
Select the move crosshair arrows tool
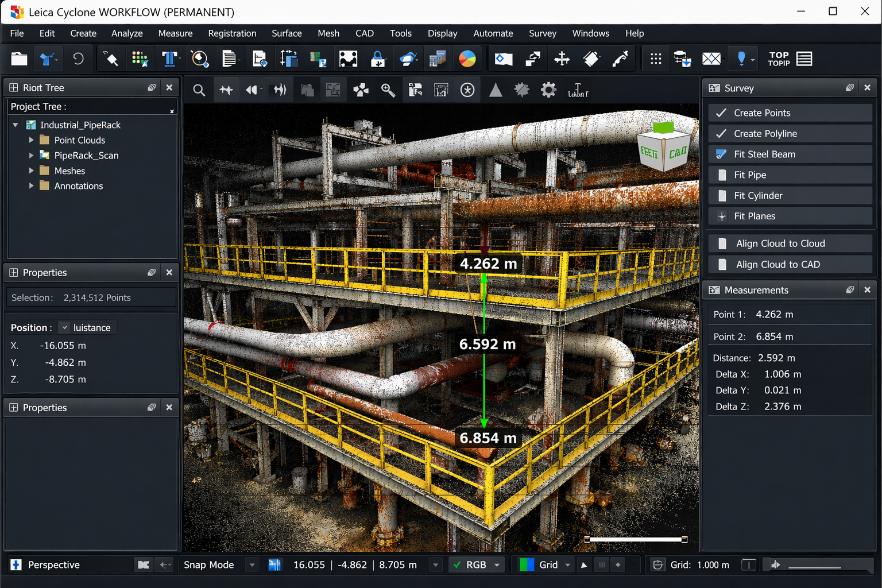tap(562, 59)
